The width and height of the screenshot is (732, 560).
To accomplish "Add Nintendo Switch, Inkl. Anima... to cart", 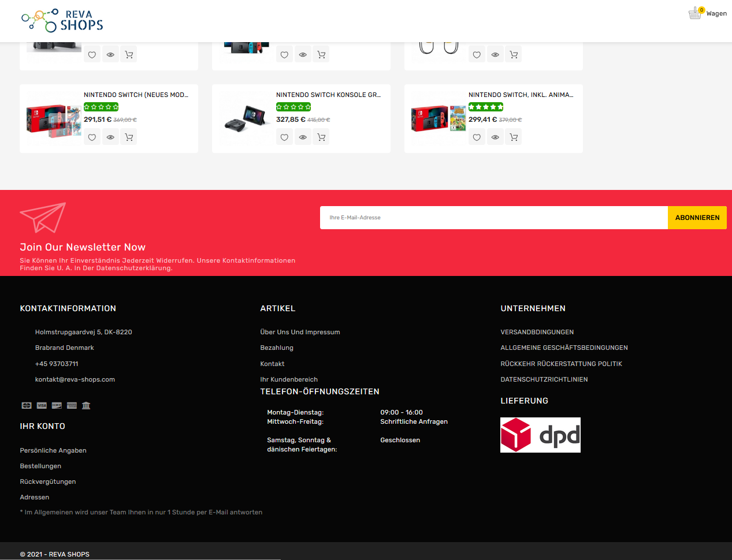I will 514,137.
